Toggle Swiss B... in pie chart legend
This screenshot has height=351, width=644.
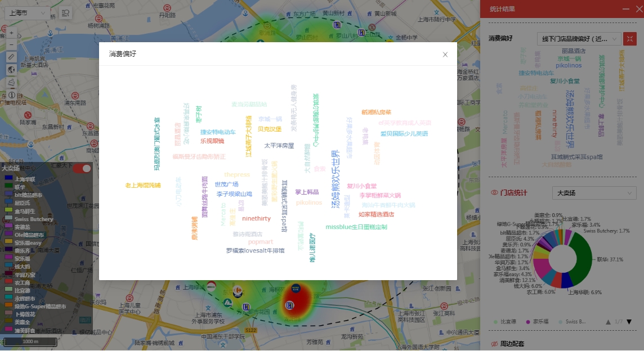(x=572, y=322)
